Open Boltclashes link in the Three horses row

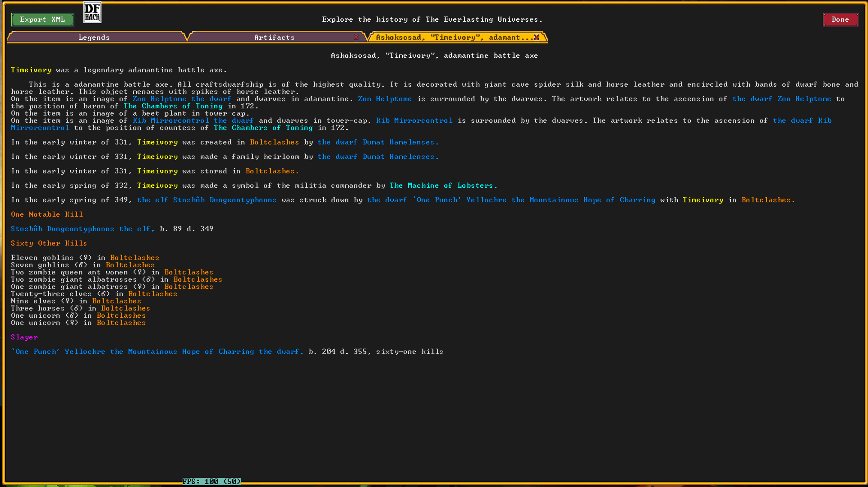[126, 308]
